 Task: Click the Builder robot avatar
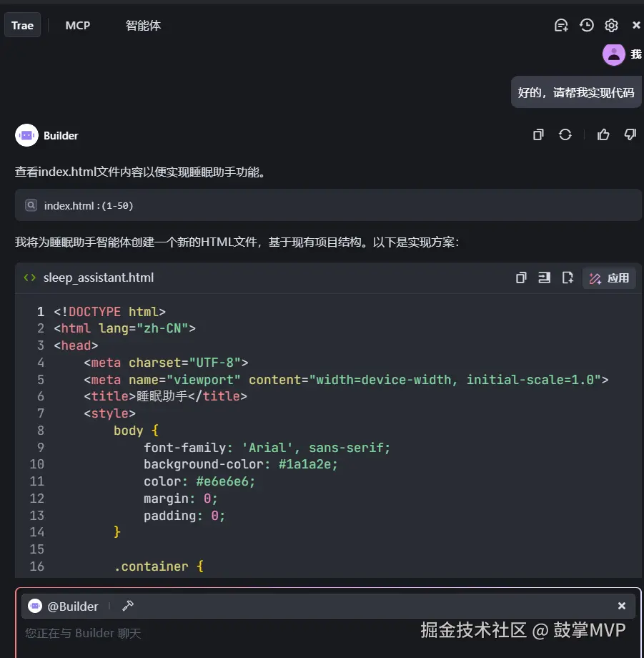[27, 135]
